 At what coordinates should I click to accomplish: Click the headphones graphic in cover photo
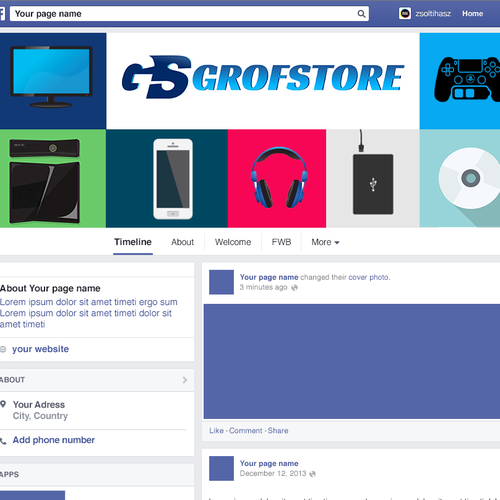[x=279, y=177]
